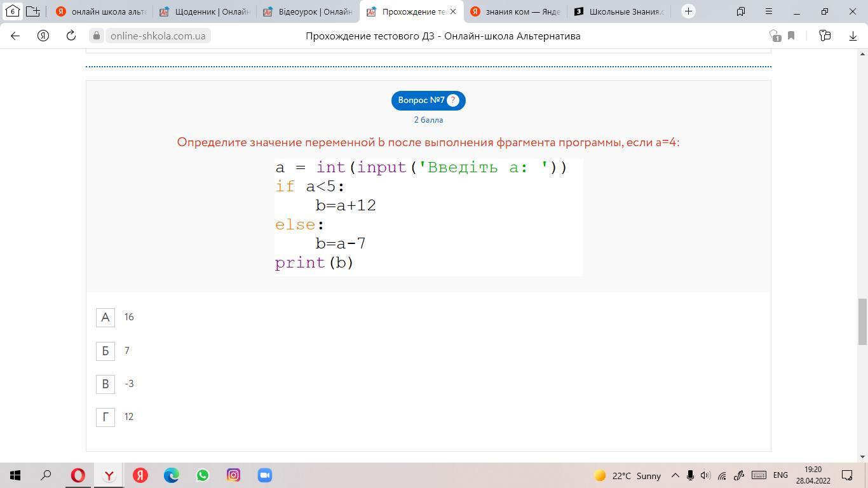This screenshot has height=488, width=868.
Task: Choose answer Г with value 12
Action: tap(105, 417)
